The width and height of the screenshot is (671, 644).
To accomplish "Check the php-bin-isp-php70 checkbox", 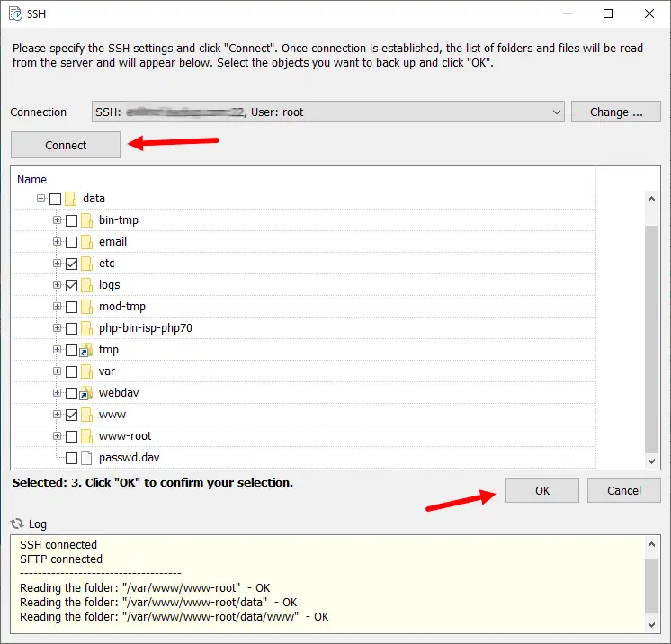I will pyautogui.click(x=71, y=328).
